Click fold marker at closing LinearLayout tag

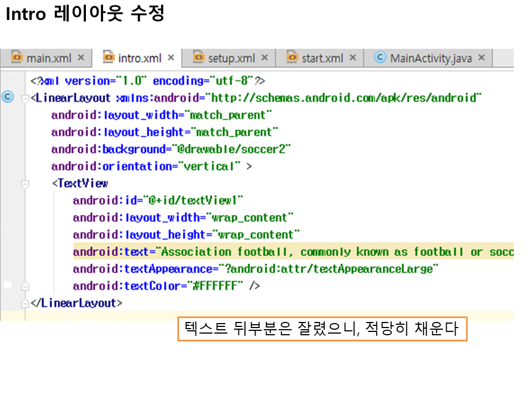24,304
